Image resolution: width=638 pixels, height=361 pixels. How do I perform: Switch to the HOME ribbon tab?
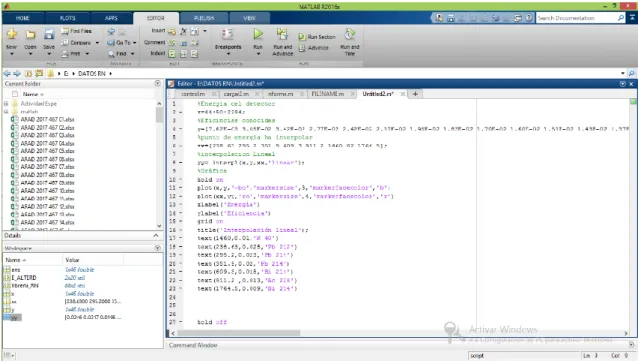pos(22,18)
